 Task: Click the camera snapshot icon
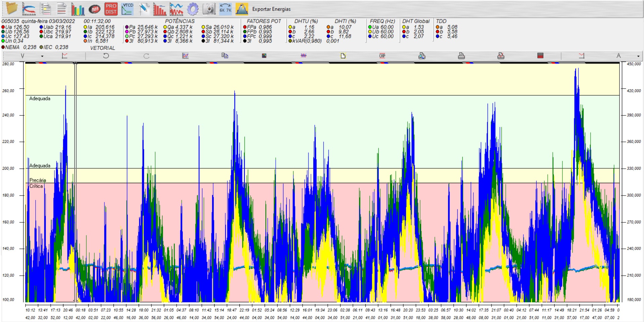pos(209,9)
